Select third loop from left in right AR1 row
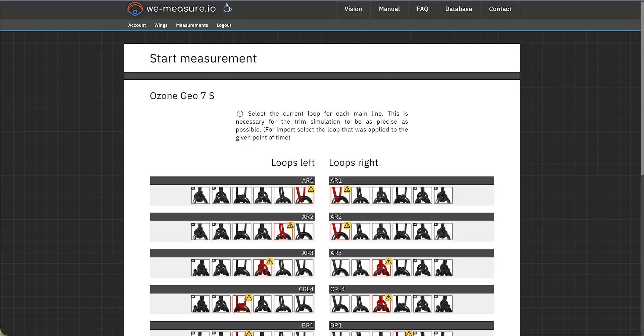Viewport: 644px width, 336px height. click(381, 196)
